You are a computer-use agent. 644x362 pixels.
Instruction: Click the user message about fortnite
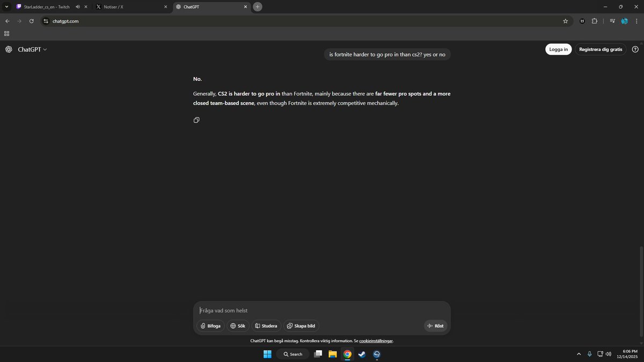(x=387, y=54)
